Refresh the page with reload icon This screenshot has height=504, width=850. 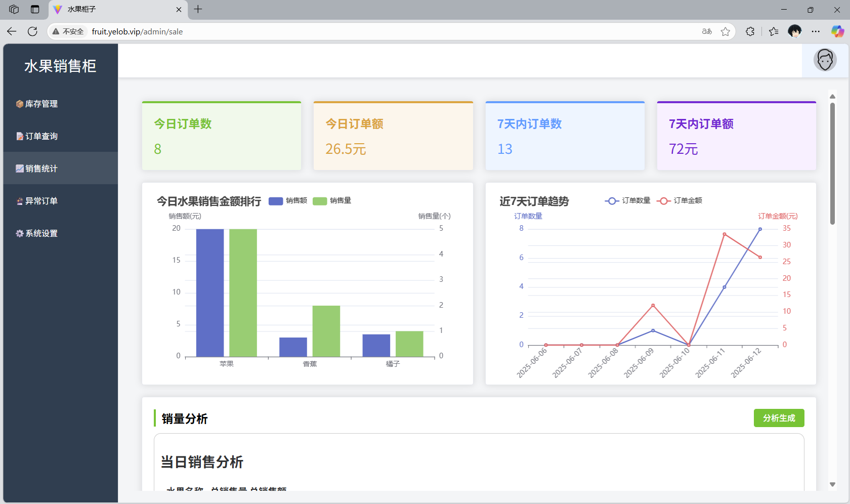tap(32, 31)
